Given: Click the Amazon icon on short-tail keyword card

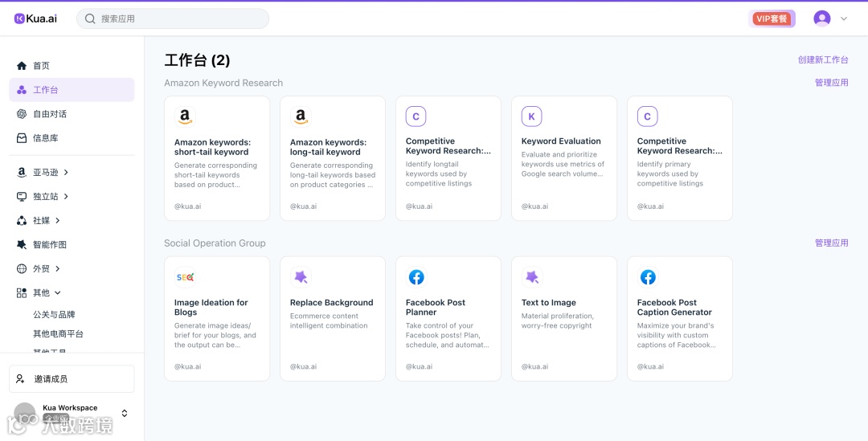Looking at the screenshot, I should pyautogui.click(x=185, y=117).
